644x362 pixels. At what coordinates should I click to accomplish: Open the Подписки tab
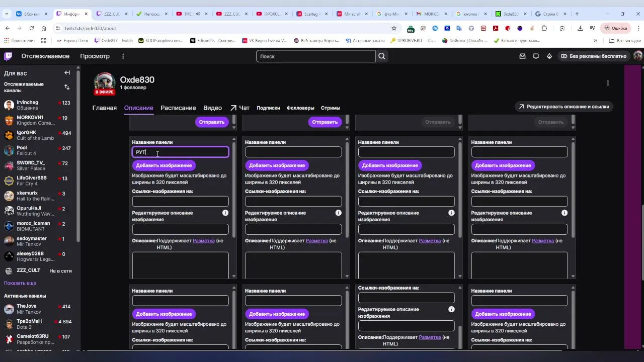coord(268,108)
